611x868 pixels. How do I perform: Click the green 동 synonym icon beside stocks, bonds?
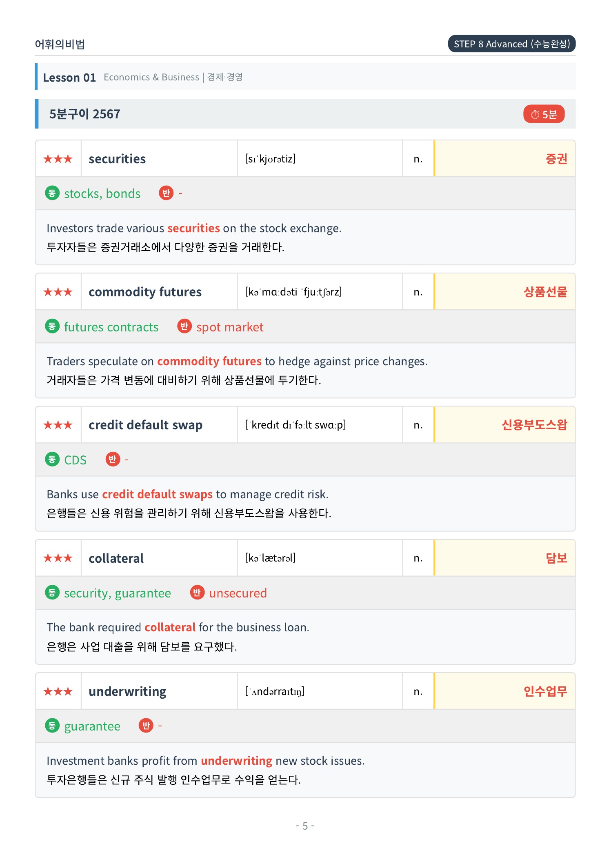click(52, 193)
